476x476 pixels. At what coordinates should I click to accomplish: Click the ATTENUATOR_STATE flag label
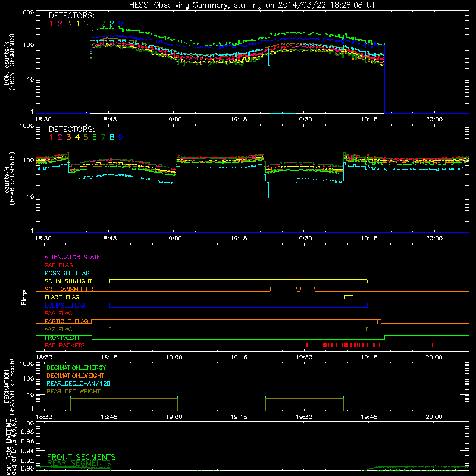72,258
